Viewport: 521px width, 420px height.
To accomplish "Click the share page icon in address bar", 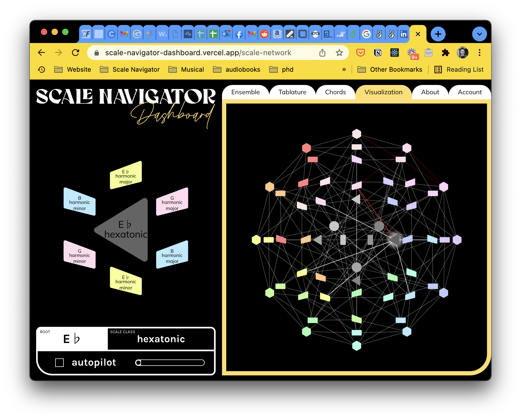I will 322,53.
